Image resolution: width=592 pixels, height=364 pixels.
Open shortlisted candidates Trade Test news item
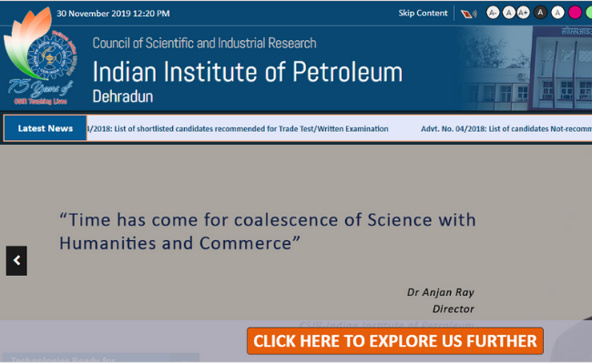click(239, 128)
